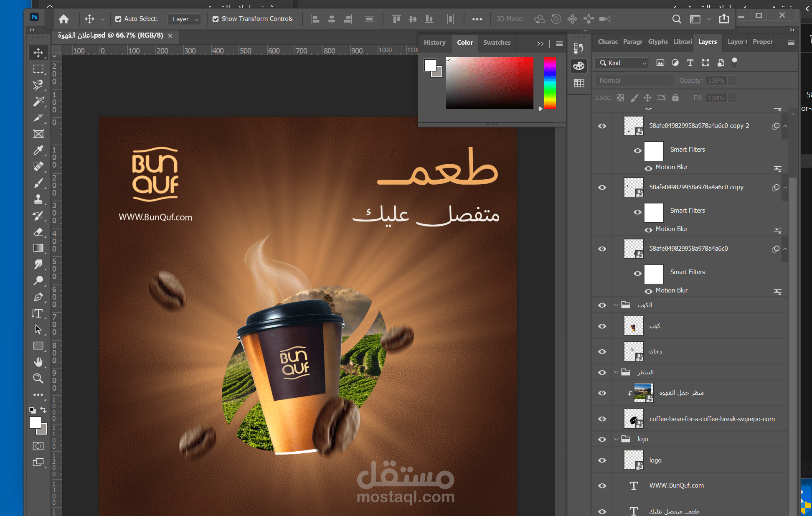
Task: Hide the '58afe049829958a978a4a6c0 copy' layer
Action: click(602, 187)
